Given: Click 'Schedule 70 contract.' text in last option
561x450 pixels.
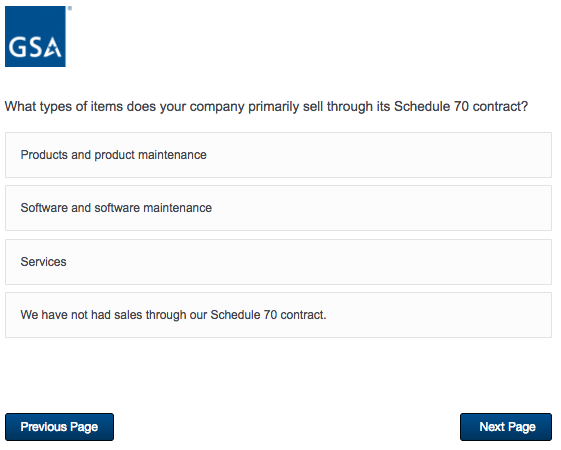Looking at the screenshot, I should click(x=268, y=315).
